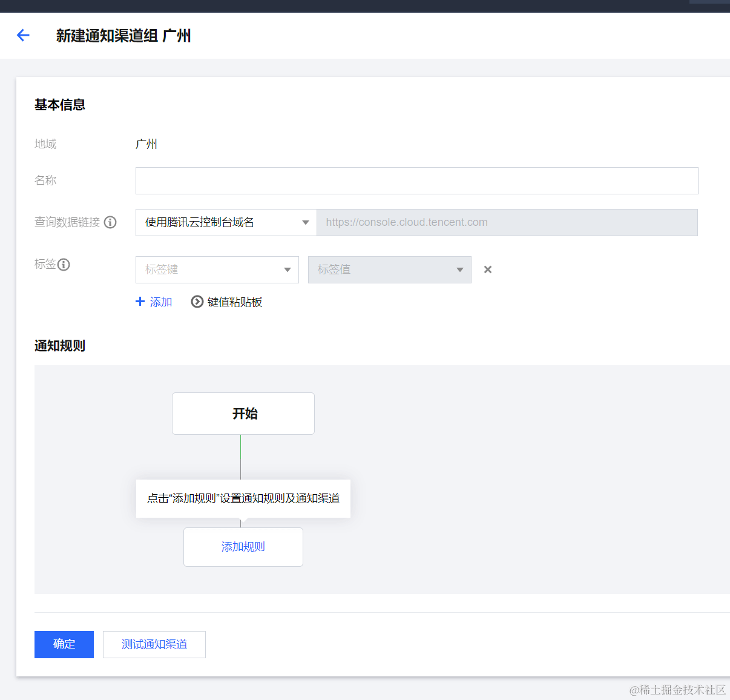
Task: Click the 添加规则 tooltip message
Action: [x=243, y=498]
